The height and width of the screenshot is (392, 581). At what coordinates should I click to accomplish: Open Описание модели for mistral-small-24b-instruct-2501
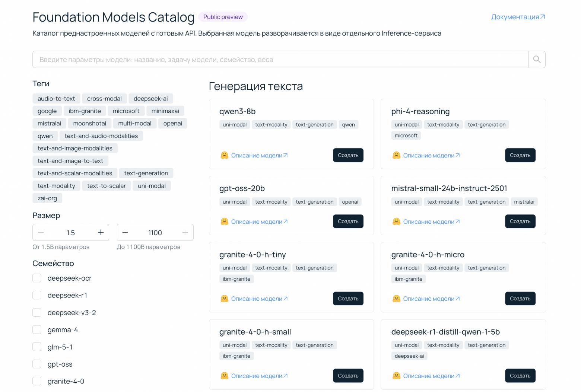click(x=428, y=221)
